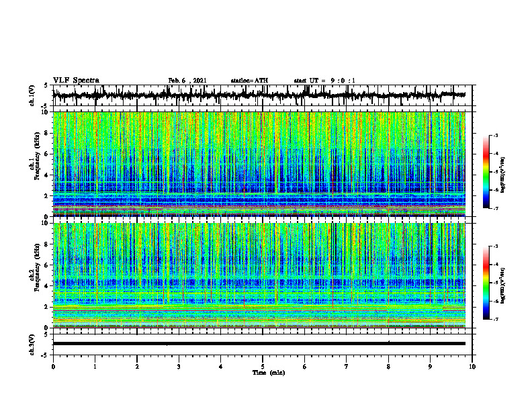Click the "ch.3(V)" waveform axis label
The height and width of the screenshot is (411, 532).
pos(32,345)
